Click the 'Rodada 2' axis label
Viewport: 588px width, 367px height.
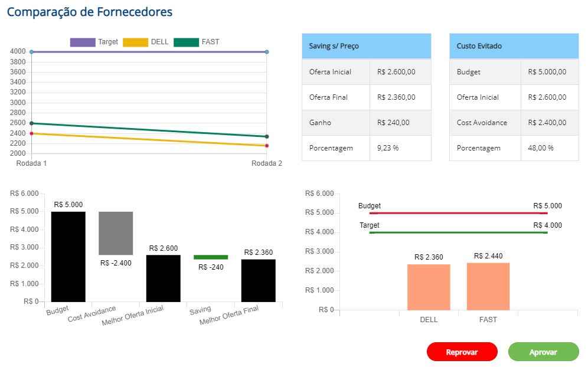[x=267, y=163]
